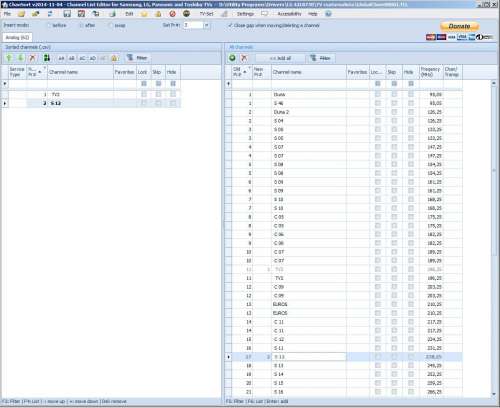Click the green renumber icon in sorted list
Image resolution: width=500 pixels, height=408 pixels.
[47, 58]
